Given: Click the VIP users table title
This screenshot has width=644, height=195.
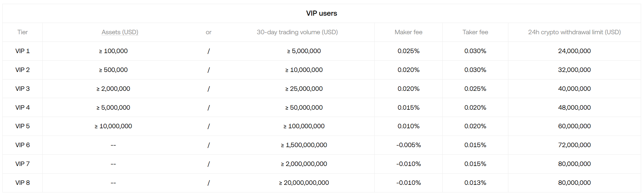Looking at the screenshot, I should tap(321, 13).
